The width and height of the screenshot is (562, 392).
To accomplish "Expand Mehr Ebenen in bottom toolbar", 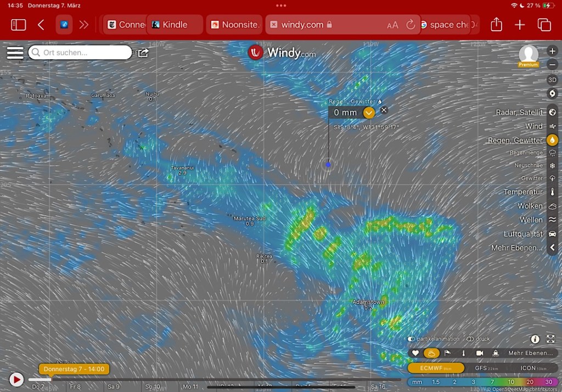I will pos(531,353).
